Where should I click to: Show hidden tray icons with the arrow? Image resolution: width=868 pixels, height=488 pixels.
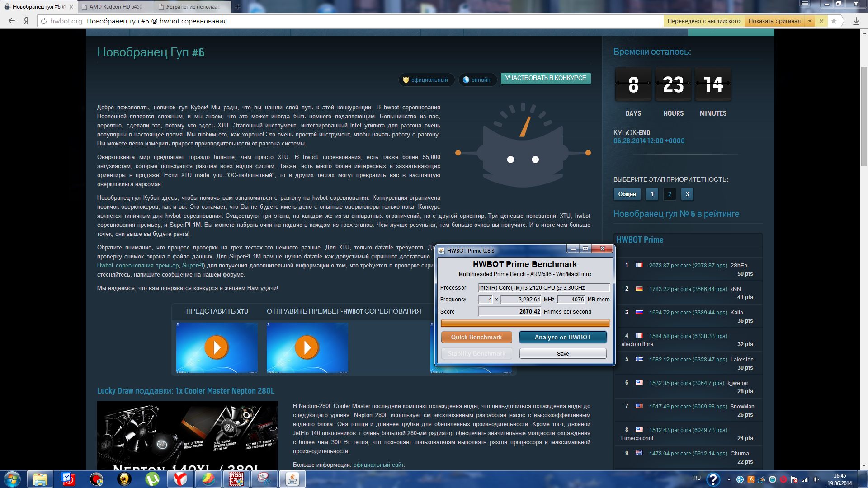[729, 479]
